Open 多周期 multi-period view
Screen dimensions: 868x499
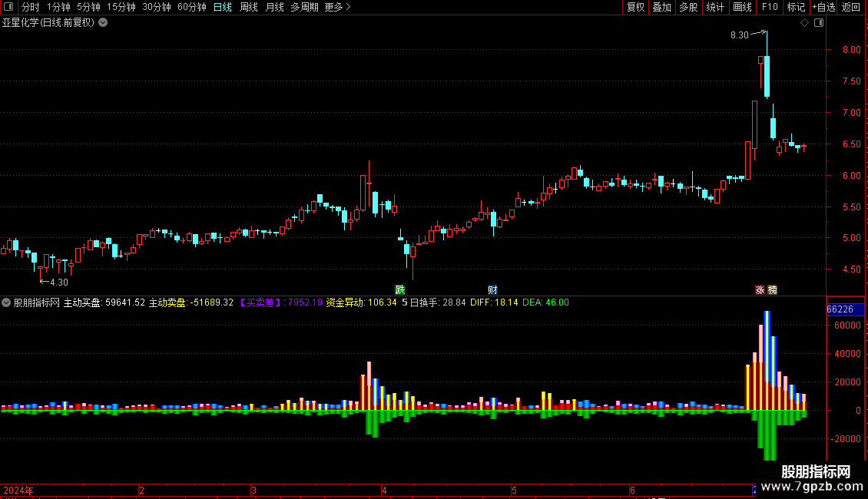pos(304,7)
